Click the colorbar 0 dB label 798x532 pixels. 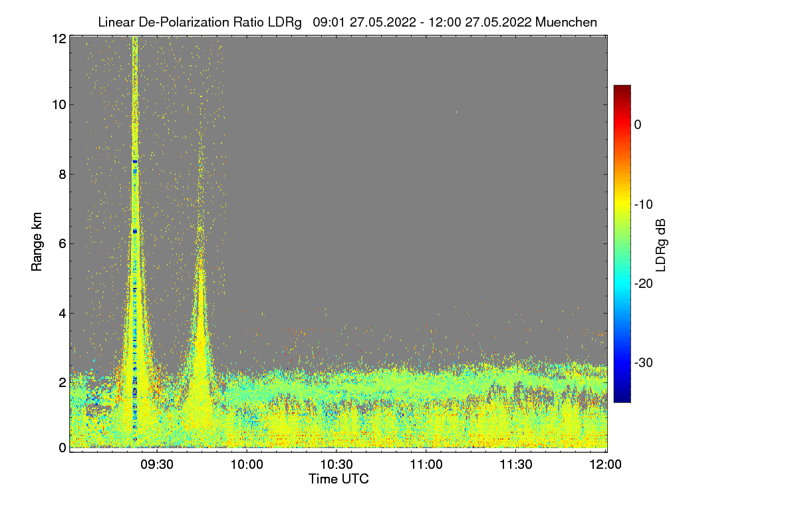click(638, 124)
